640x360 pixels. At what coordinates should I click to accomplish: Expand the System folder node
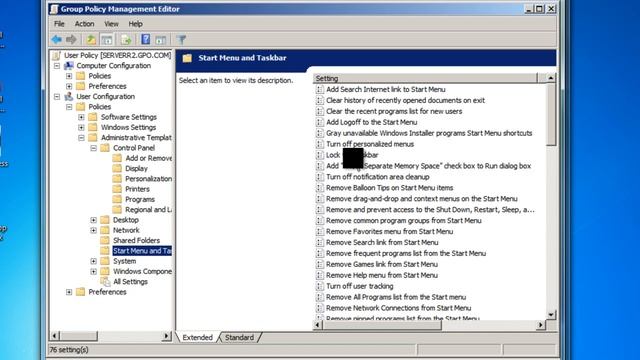click(x=93, y=261)
